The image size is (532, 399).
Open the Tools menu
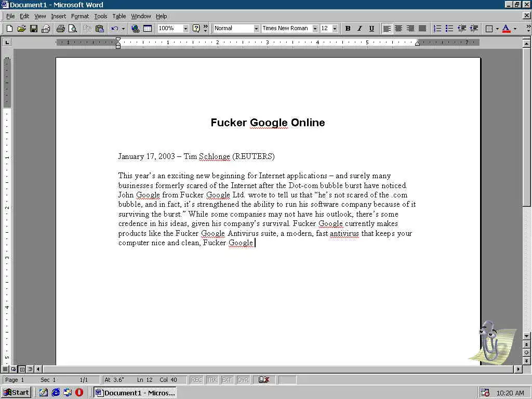click(x=100, y=16)
